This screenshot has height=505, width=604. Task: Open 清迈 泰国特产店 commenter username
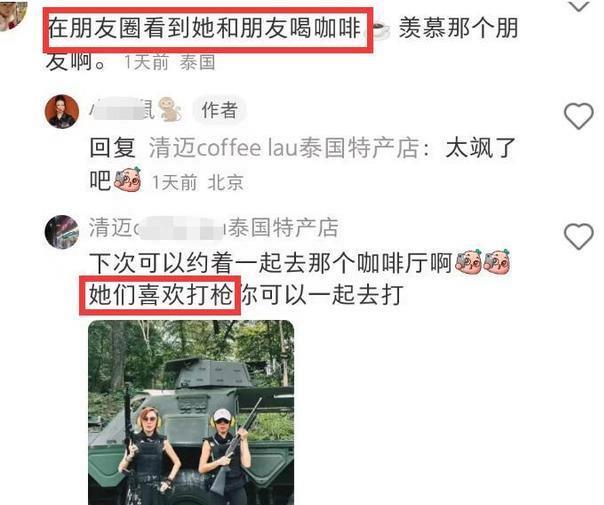click(213, 227)
